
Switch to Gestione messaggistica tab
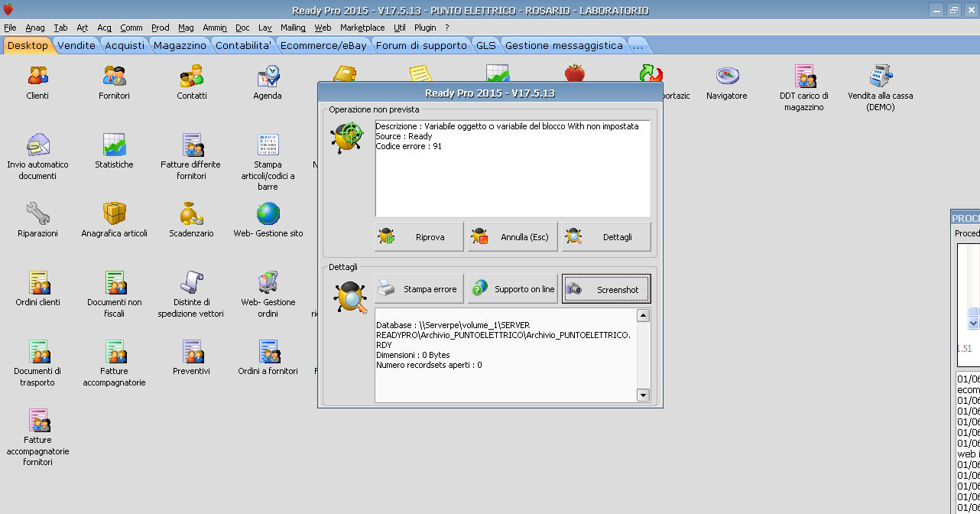tap(564, 45)
